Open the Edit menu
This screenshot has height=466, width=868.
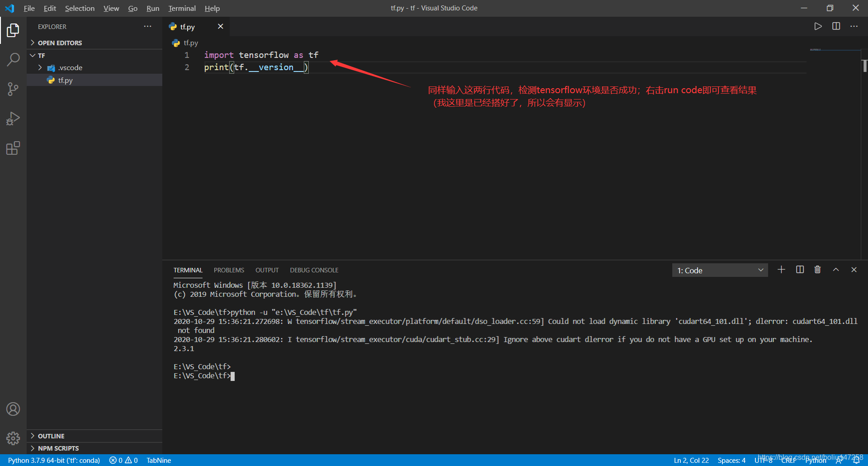pyautogui.click(x=50, y=8)
